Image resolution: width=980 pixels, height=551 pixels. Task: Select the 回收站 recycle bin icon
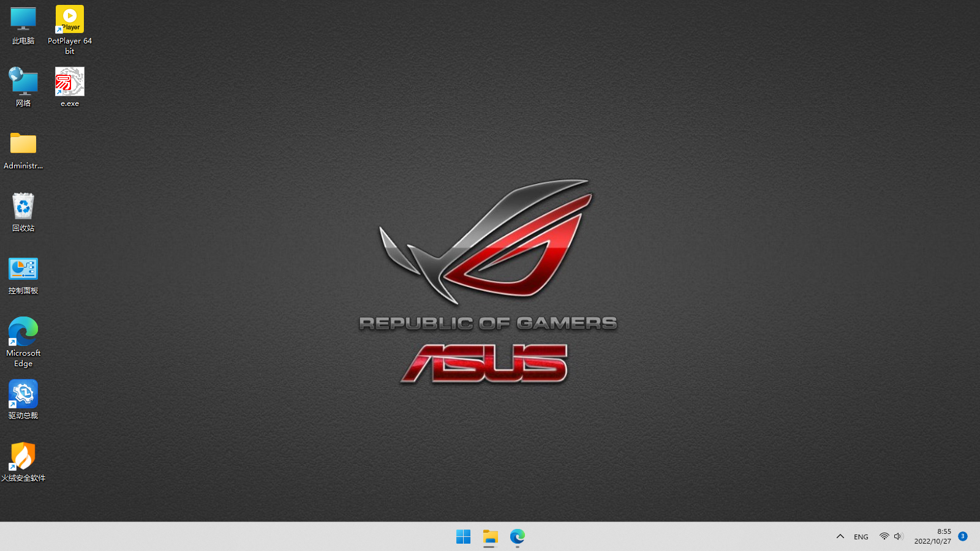pos(23,212)
